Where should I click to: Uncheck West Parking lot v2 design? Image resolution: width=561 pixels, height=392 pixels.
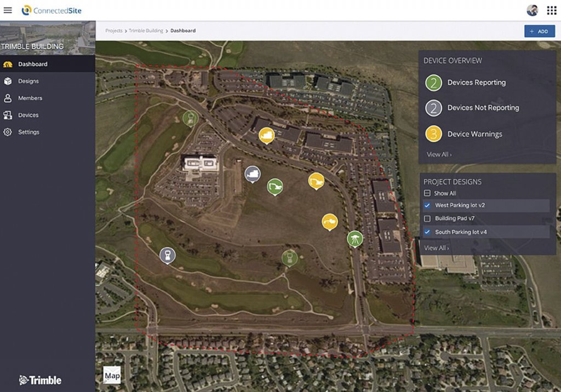pyautogui.click(x=427, y=205)
